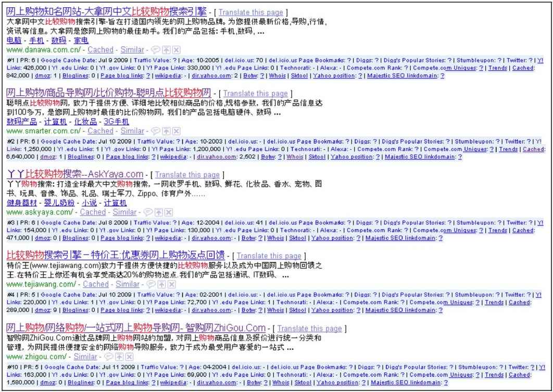Promote the zhigou.com result with the up-arrow icon
The height and width of the screenshot is (392, 553).
coord(120,357)
